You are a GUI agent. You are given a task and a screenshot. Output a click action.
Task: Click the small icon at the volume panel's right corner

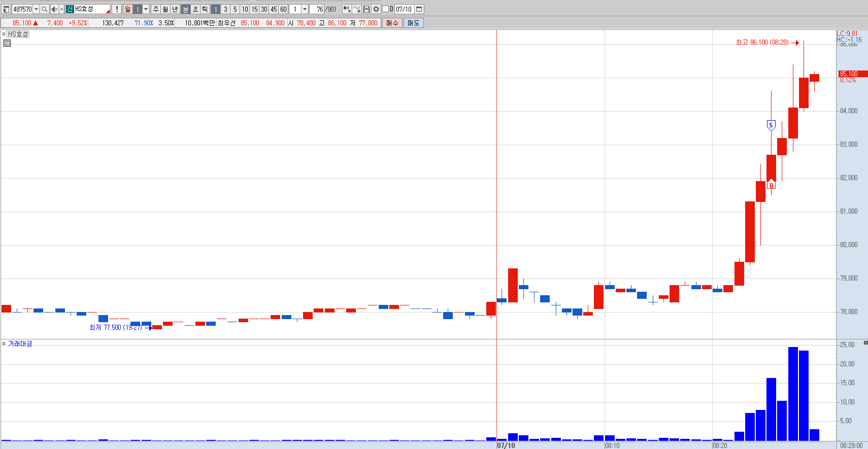865,343
